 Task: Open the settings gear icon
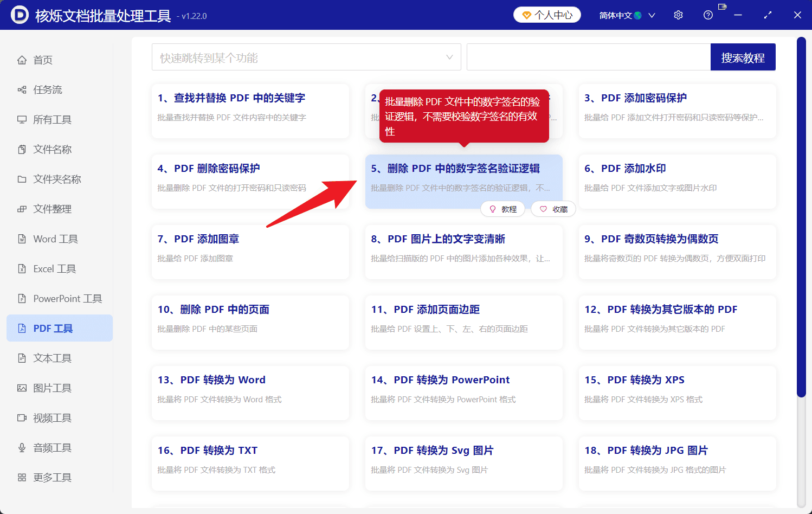tap(678, 15)
